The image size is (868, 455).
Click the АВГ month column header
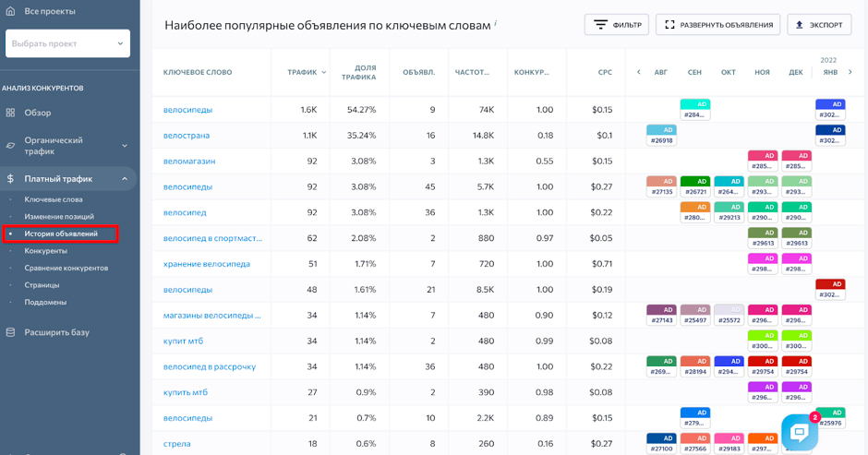tap(661, 73)
